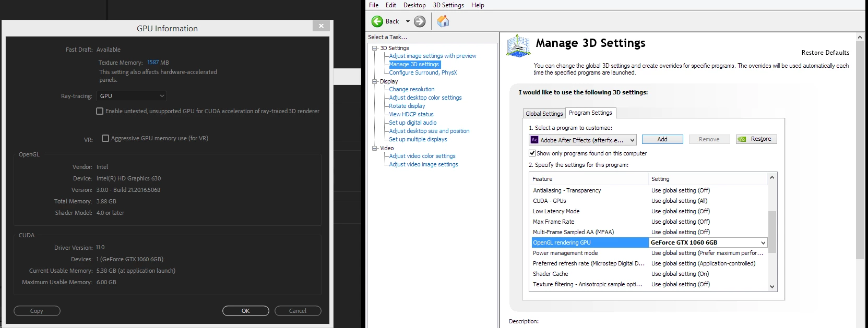
Task: Open View HDCP status
Action: (x=411, y=114)
